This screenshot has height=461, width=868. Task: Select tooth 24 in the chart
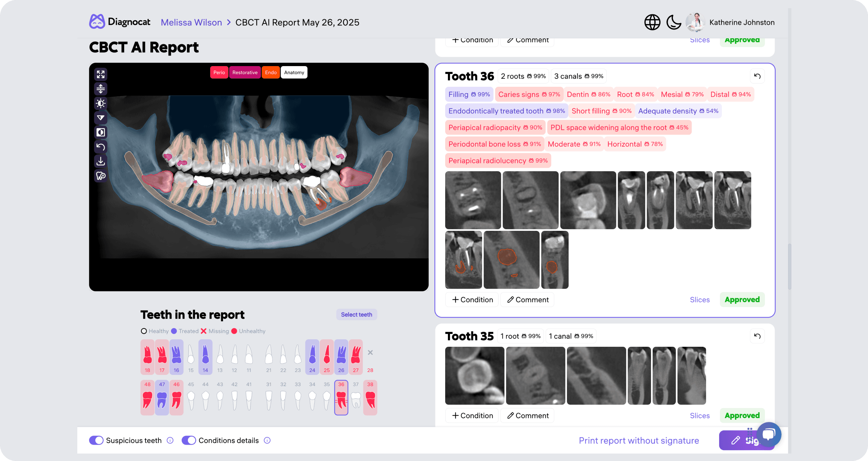(312, 357)
